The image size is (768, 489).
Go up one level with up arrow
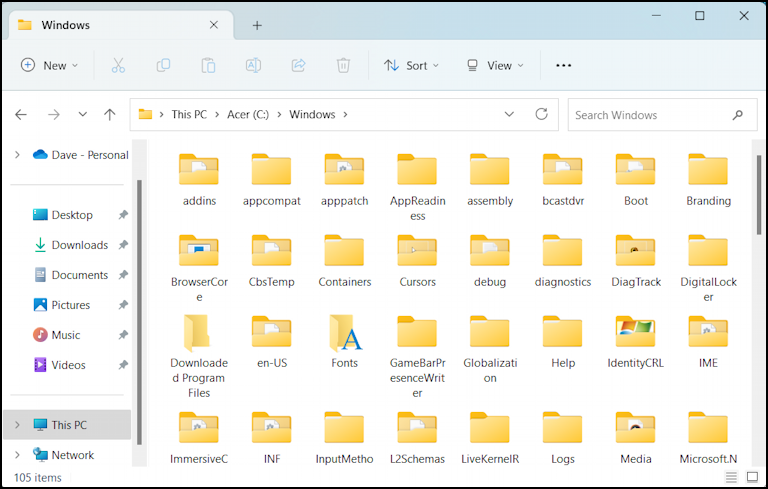pyautogui.click(x=110, y=115)
